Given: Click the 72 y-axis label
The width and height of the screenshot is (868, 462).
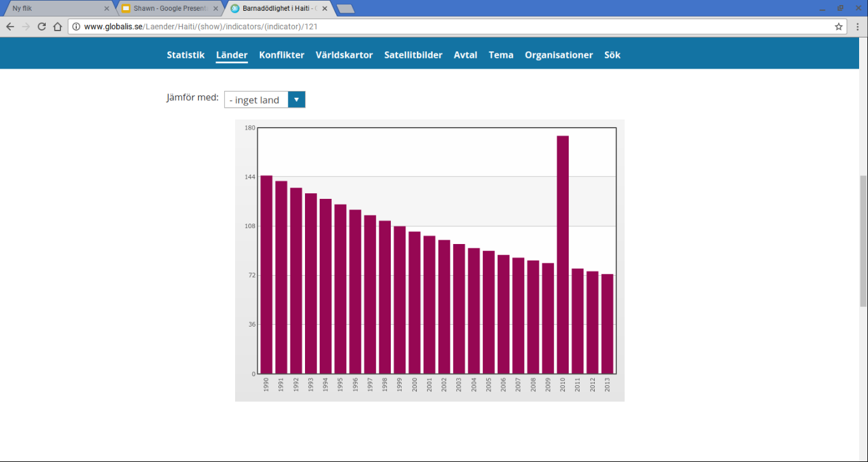Looking at the screenshot, I should click(251, 276).
